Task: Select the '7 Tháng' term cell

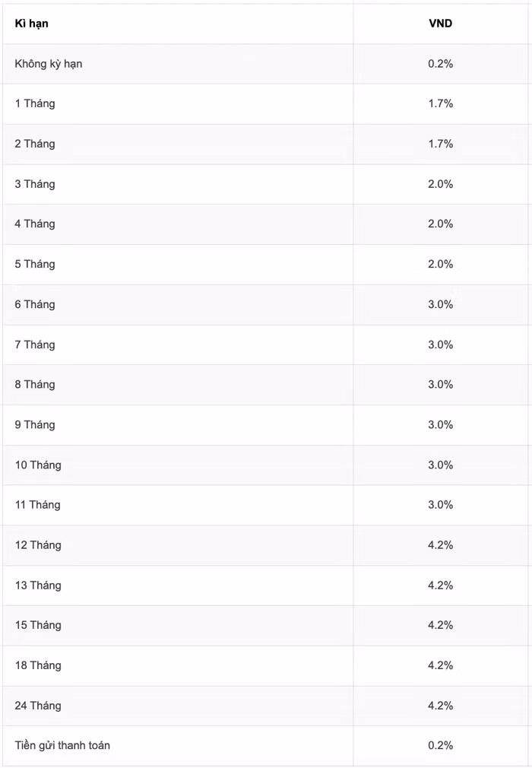Action: click(x=35, y=344)
